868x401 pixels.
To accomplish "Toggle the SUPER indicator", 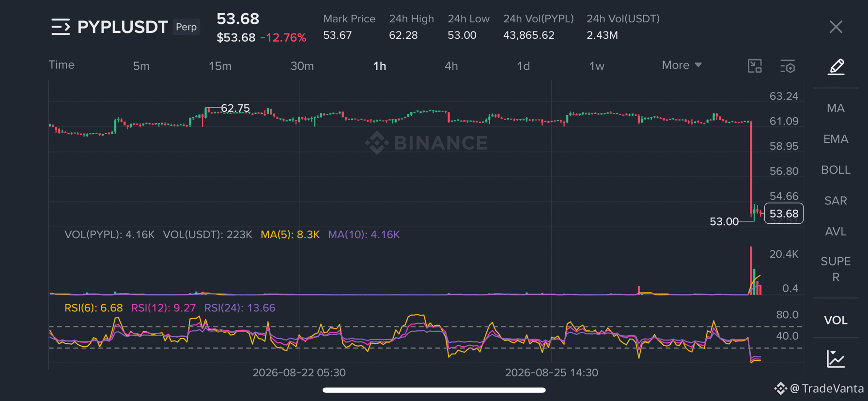I will click(x=836, y=269).
